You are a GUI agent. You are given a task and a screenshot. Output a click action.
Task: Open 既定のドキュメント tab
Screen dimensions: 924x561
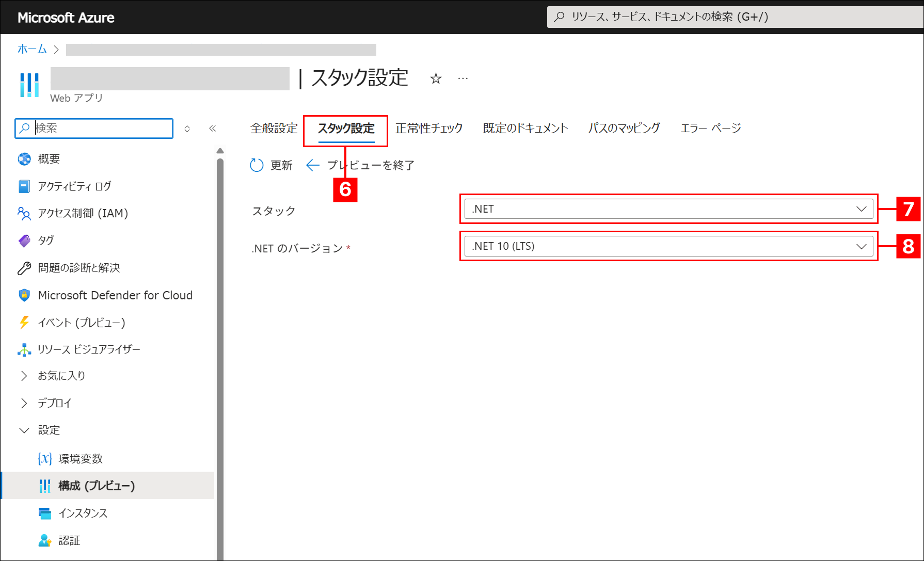point(525,129)
